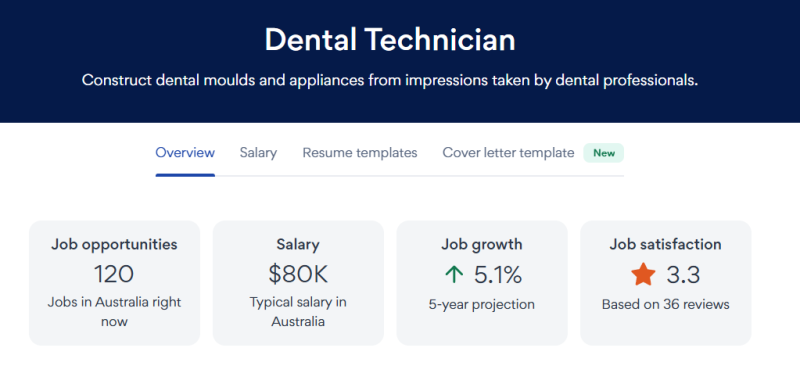This screenshot has height=373, width=800.
Task: Click the Typical salary in Australia text
Action: [x=298, y=312]
